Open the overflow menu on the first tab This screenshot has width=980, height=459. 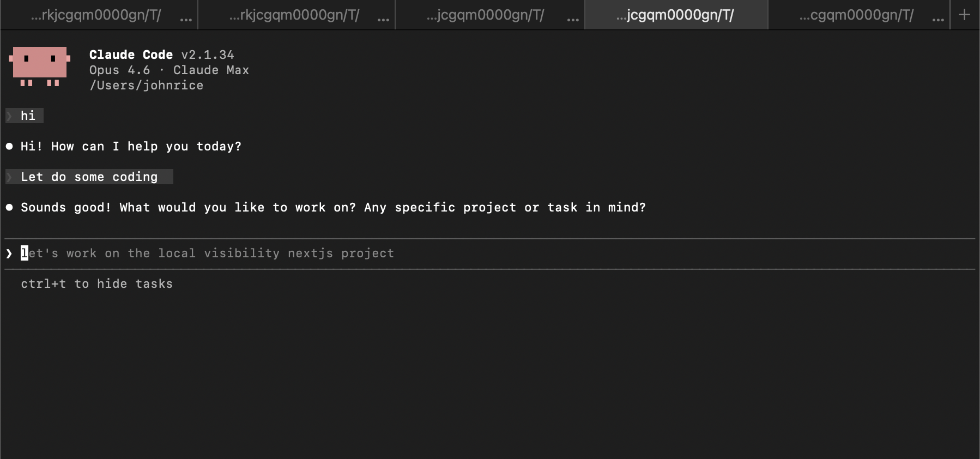[x=186, y=17]
